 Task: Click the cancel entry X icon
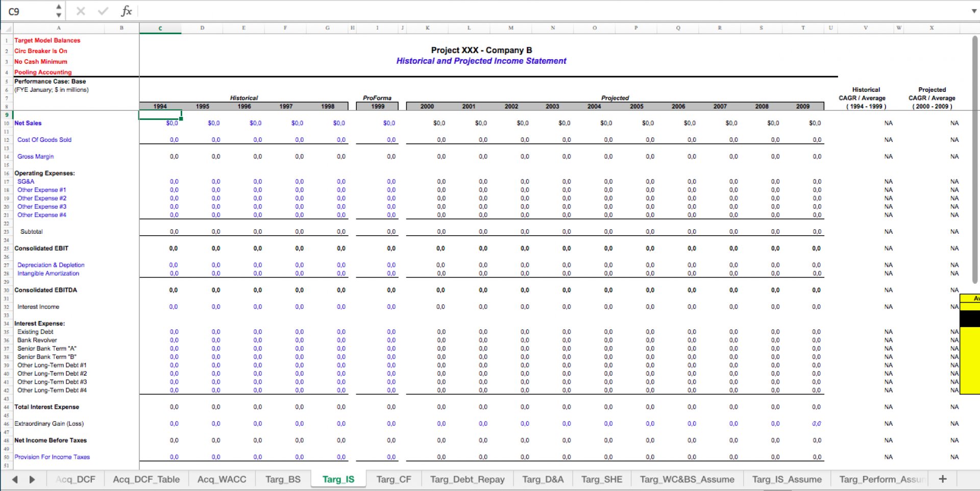pos(81,11)
